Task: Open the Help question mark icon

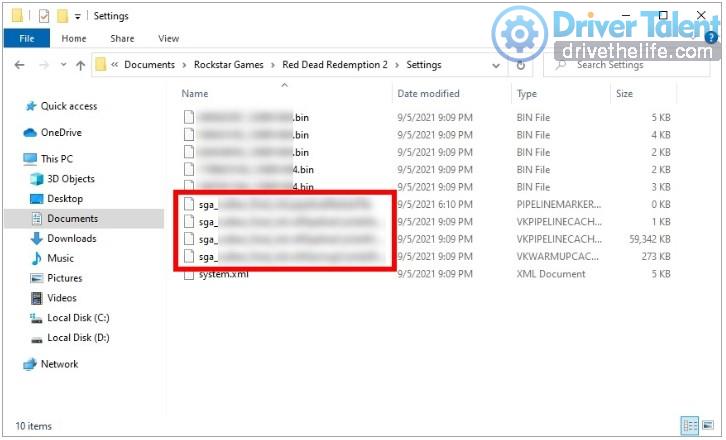Action: coord(711,37)
